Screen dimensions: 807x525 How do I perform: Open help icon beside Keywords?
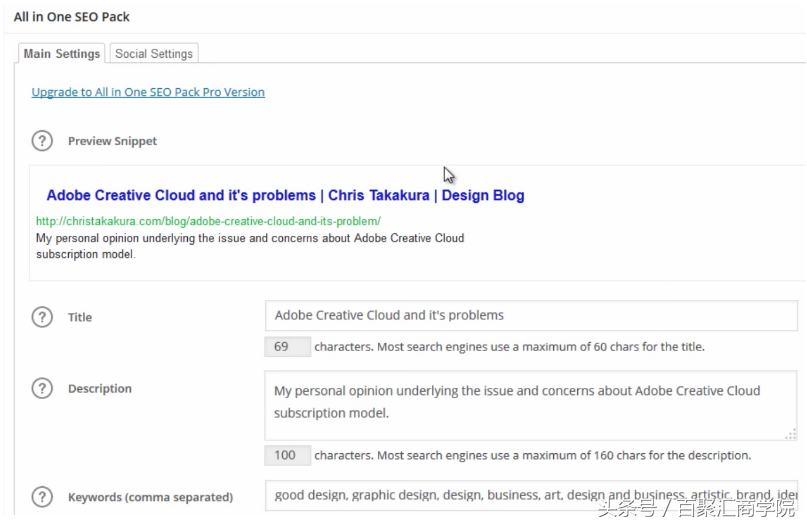42,497
